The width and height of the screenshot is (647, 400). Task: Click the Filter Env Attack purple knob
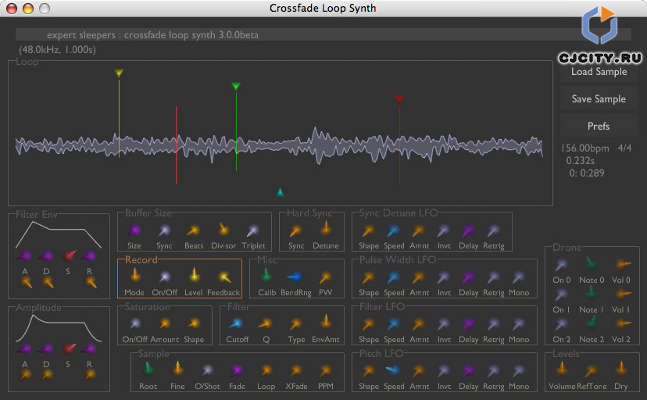pyautogui.click(x=25, y=256)
